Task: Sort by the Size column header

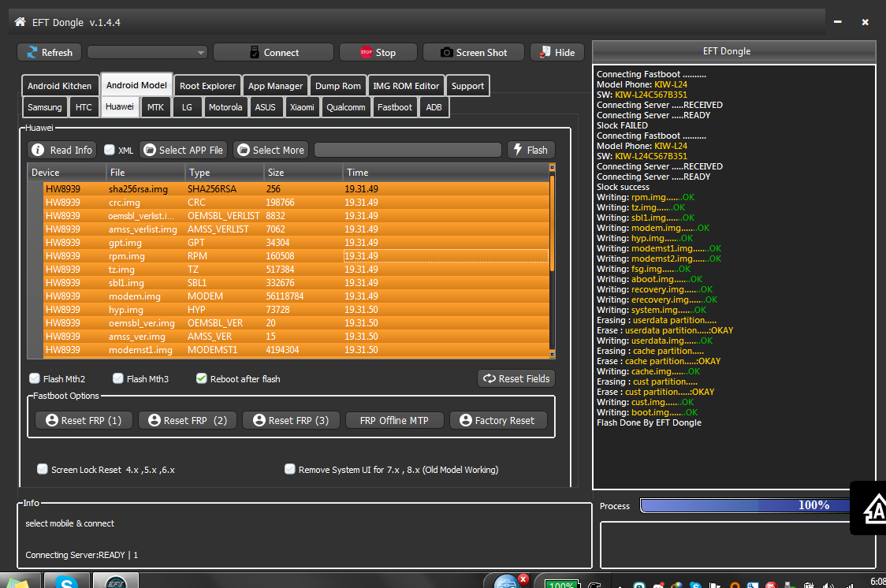Action: coord(303,173)
